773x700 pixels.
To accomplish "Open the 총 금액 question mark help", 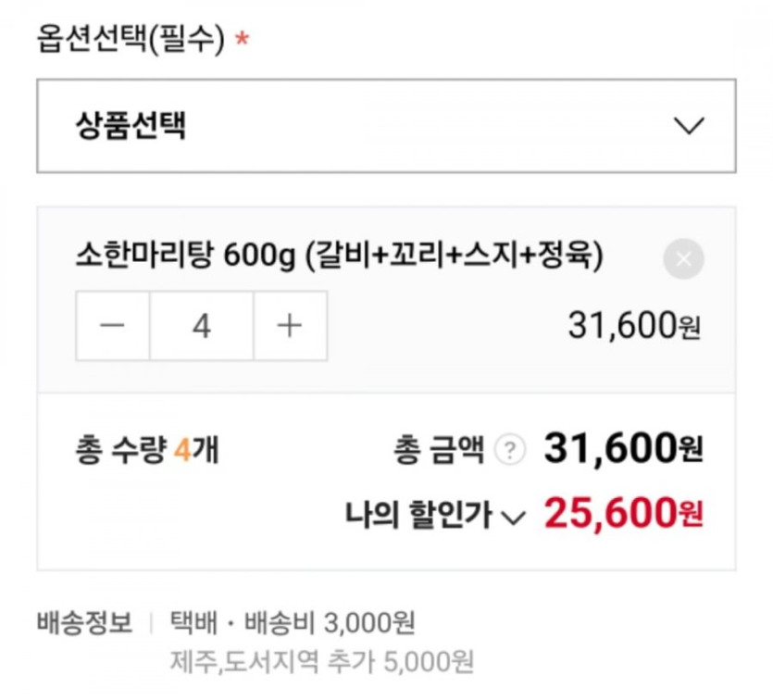I will (509, 451).
